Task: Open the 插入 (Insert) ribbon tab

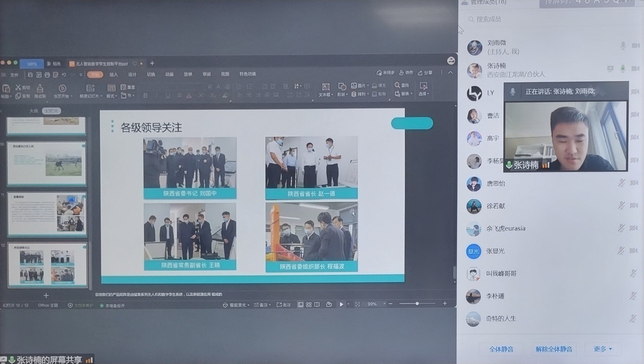Action: click(114, 74)
